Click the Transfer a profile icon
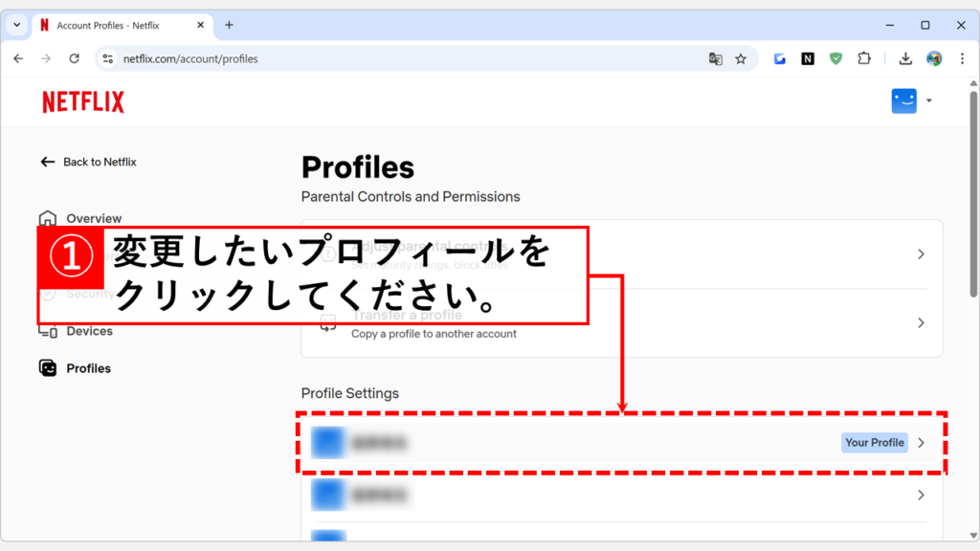This screenshot has width=980, height=551. (x=328, y=324)
